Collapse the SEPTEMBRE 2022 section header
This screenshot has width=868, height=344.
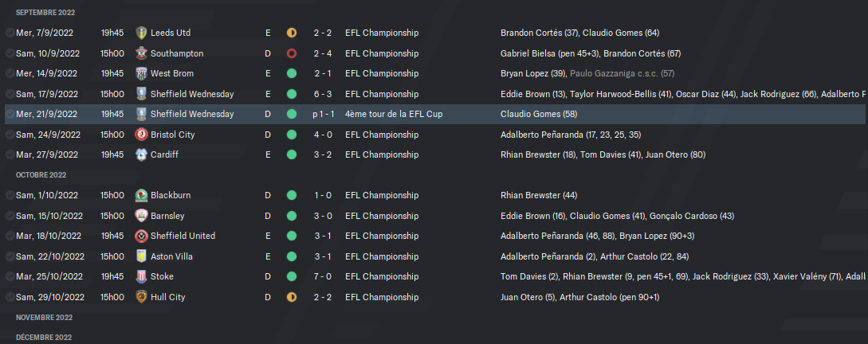(45, 12)
